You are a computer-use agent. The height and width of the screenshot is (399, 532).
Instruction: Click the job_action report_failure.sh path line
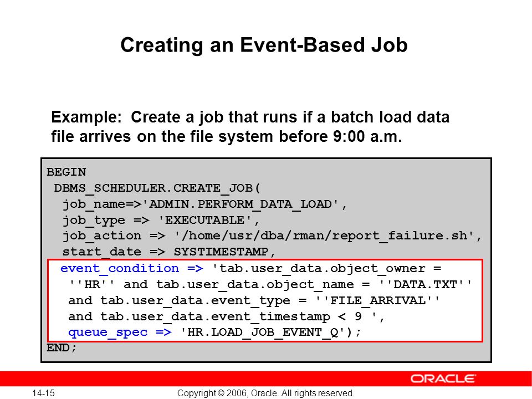pos(272,236)
